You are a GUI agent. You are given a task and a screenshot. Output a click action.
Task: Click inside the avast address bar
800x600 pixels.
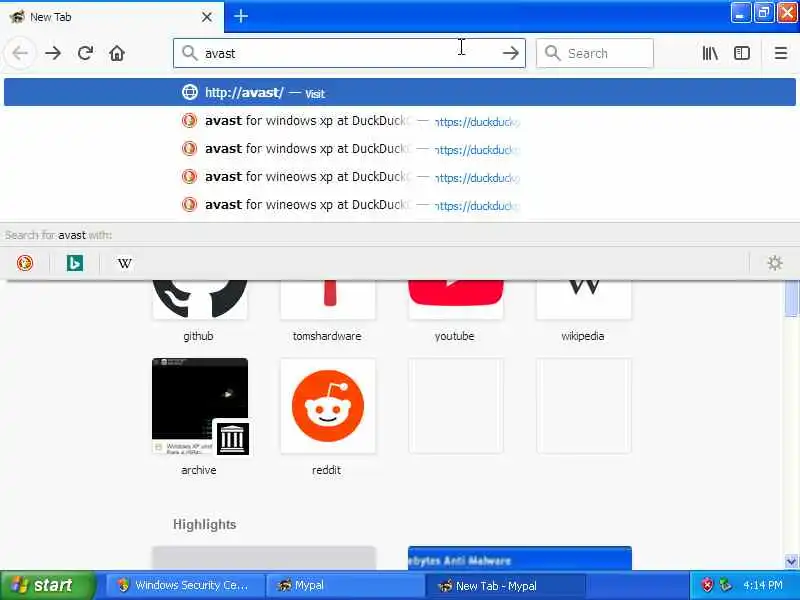pos(349,53)
